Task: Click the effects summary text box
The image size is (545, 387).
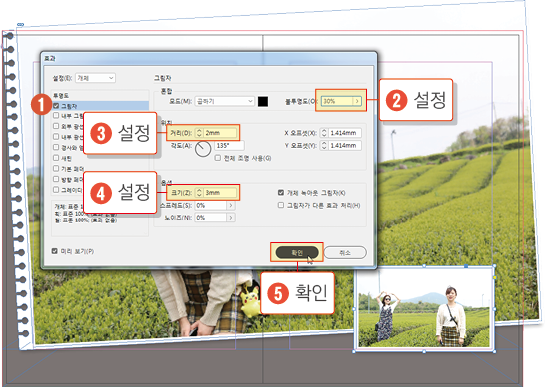Action: (x=100, y=218)
